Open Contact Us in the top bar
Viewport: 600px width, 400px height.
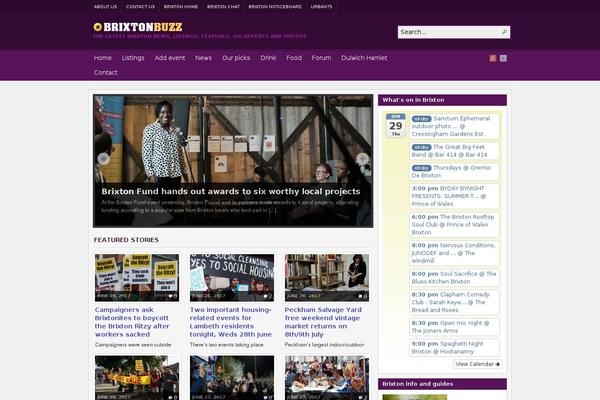point(140,7)
